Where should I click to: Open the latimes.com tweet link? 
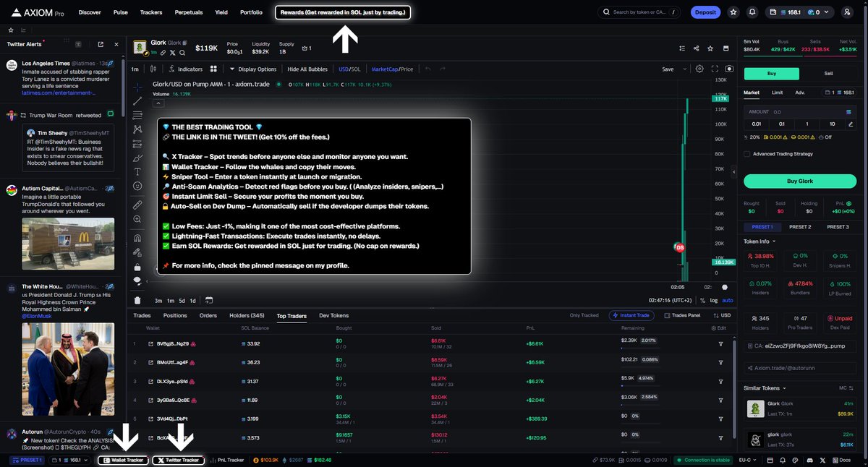coord(59,93)
